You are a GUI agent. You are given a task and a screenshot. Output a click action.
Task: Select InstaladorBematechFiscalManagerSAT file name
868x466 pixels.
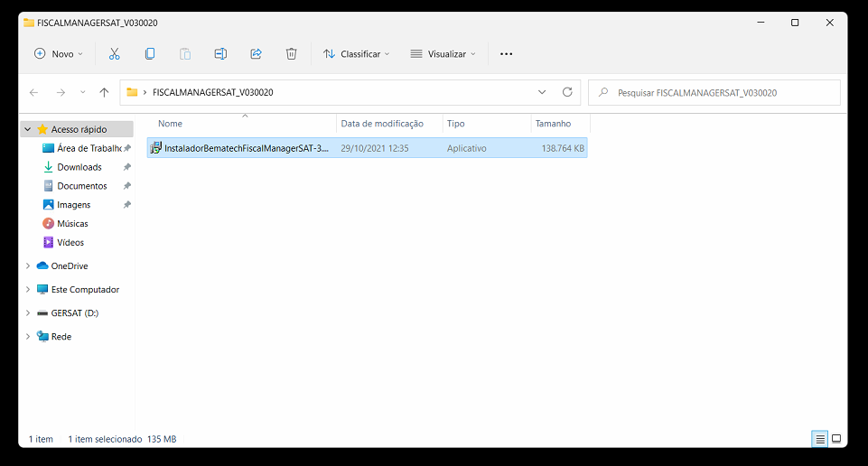point(247,148)
